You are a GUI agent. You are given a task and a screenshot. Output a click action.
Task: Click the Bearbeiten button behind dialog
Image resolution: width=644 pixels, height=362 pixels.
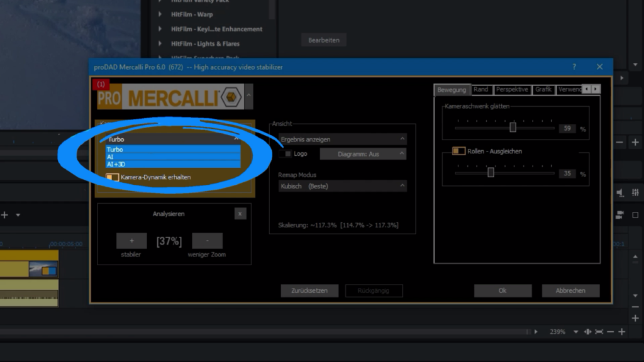pyautogui.click(x=324, y=40)
